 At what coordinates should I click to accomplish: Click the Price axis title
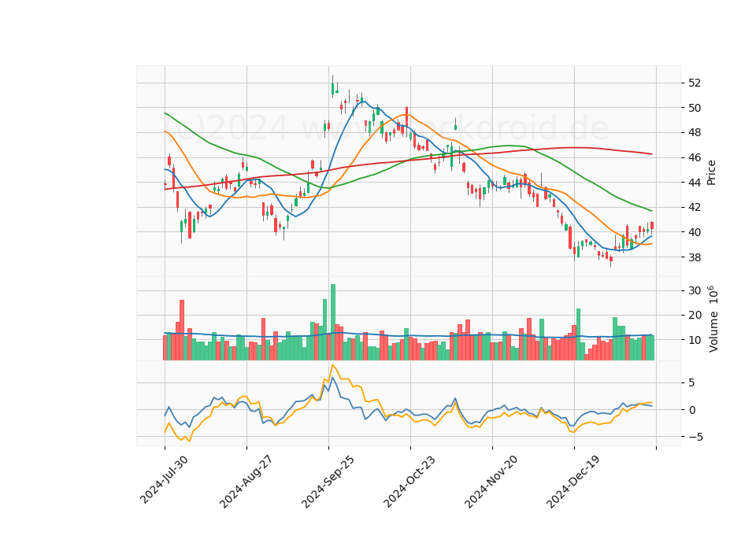coord(711,172)
